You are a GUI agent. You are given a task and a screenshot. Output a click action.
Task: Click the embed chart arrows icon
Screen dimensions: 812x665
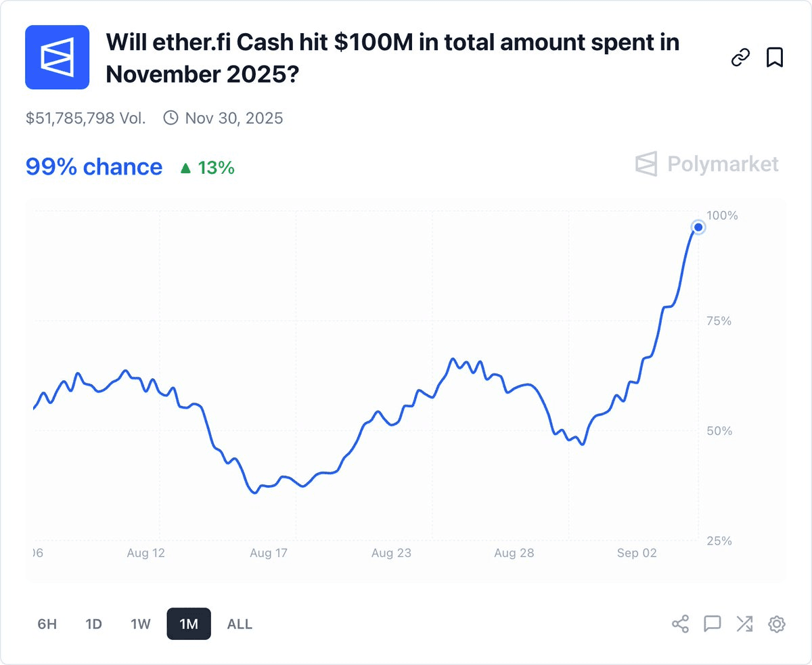tap(744, 624)
